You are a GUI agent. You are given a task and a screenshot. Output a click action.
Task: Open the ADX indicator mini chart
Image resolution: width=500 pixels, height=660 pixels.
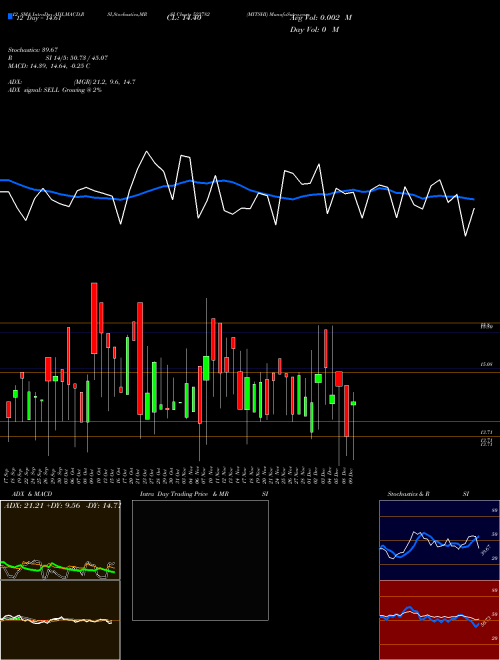point(60,540)
